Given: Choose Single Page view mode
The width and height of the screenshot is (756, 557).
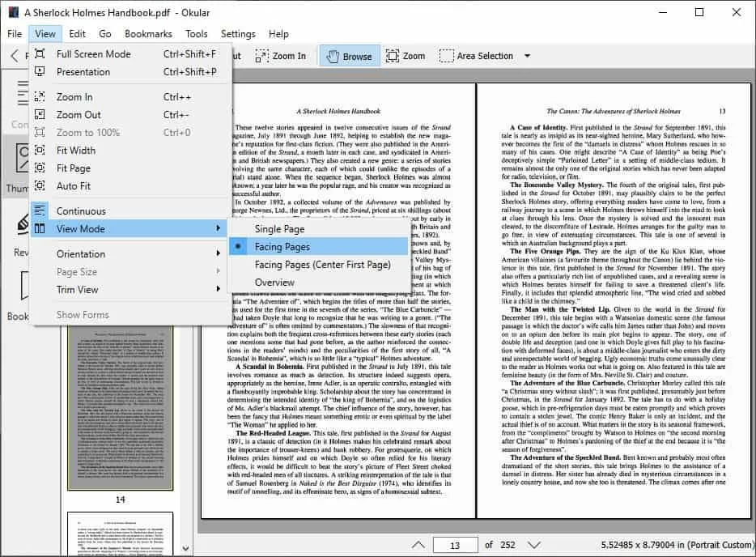Looking at the screenshot, I should point(319,228).
